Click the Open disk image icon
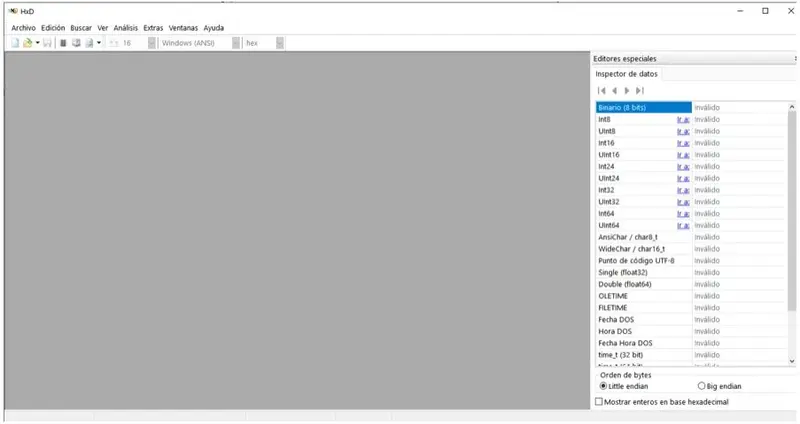Screen dimensions: 800x424 [89, 43]
